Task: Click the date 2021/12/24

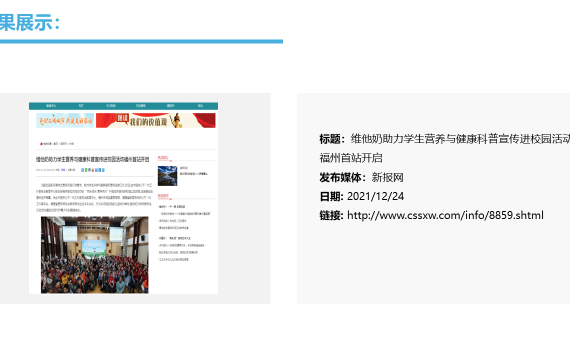Action: [x=376, y=196]
